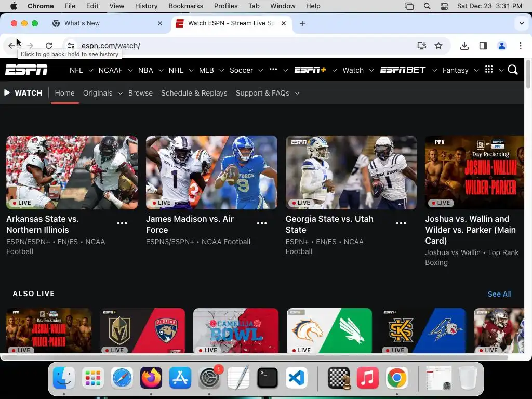
Task: Open the ESPN apps grid icon
Action: [488, 70]
